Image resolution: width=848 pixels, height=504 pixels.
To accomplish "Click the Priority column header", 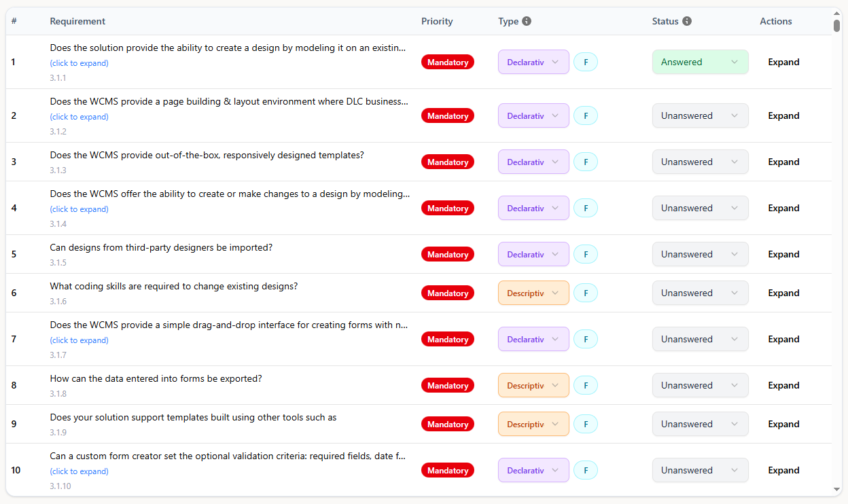I will (x=437, y=21).
